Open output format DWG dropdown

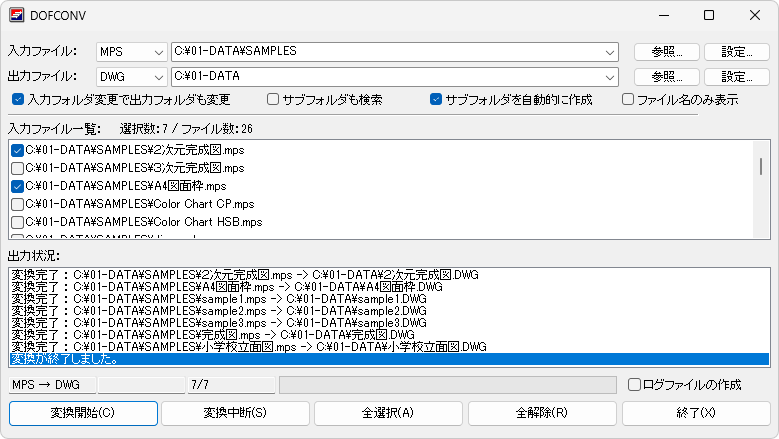coord(132,77)
